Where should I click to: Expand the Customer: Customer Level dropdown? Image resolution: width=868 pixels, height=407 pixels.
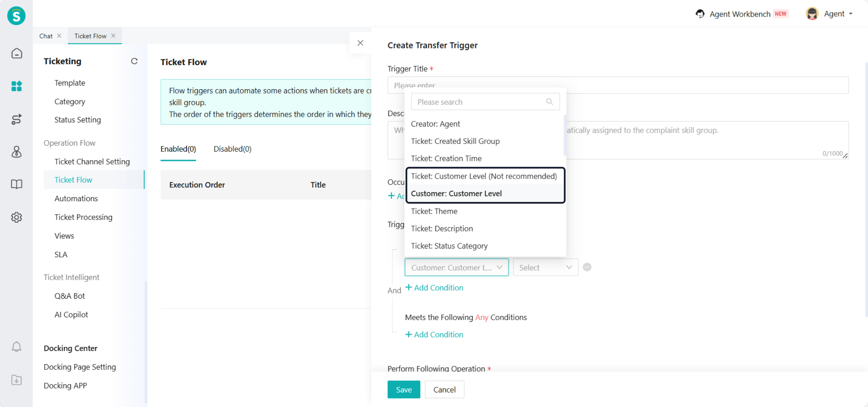(456, 267)
